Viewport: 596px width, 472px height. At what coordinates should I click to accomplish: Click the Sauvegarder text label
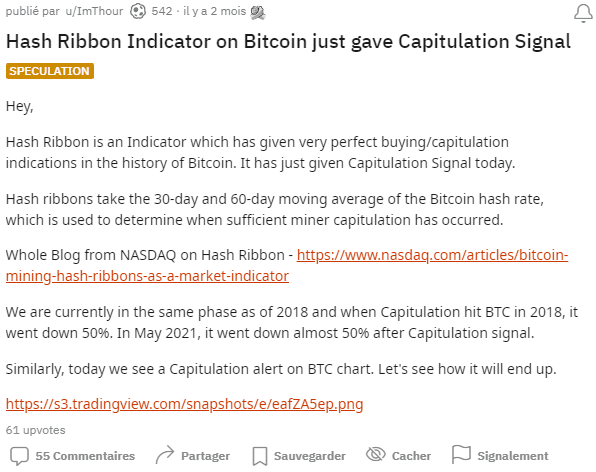[310, 456]
